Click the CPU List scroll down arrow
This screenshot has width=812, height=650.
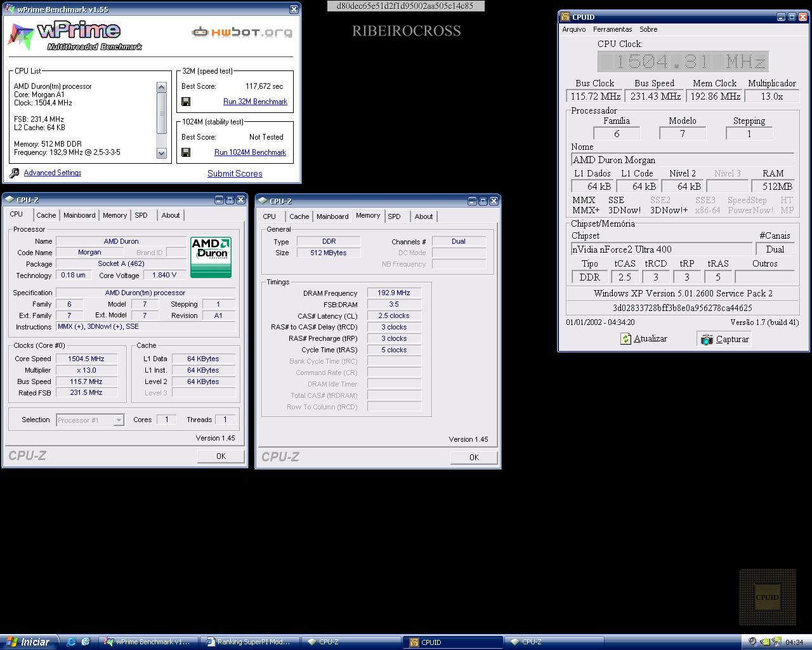coord(161,153)
